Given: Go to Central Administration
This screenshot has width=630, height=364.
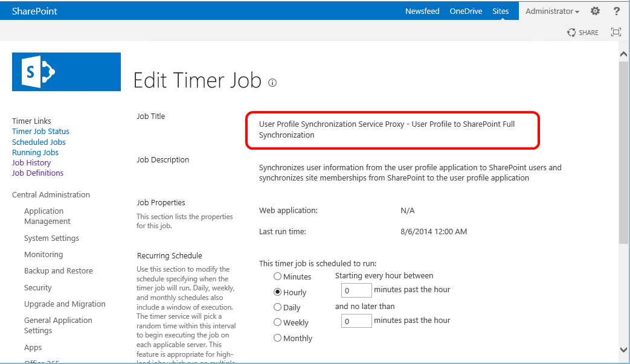Looking at the screenshot, I should click(x=51, y=194).
